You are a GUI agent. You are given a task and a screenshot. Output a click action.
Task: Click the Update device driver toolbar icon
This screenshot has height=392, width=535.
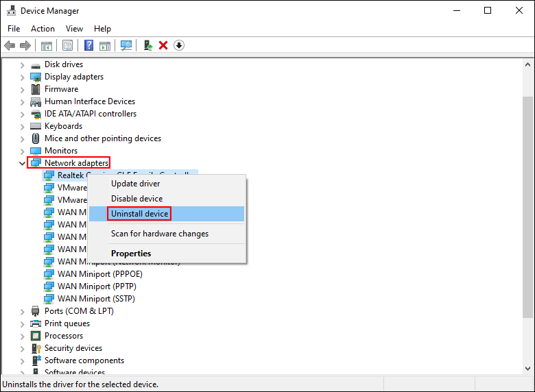coord(147,45)
